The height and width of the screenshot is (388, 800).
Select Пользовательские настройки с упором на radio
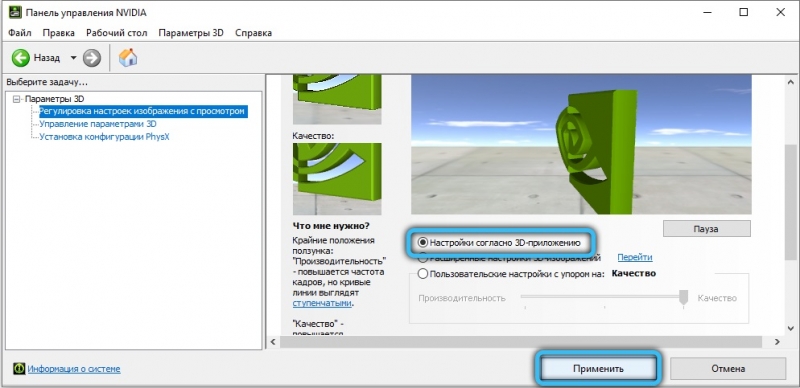point(422,274)
